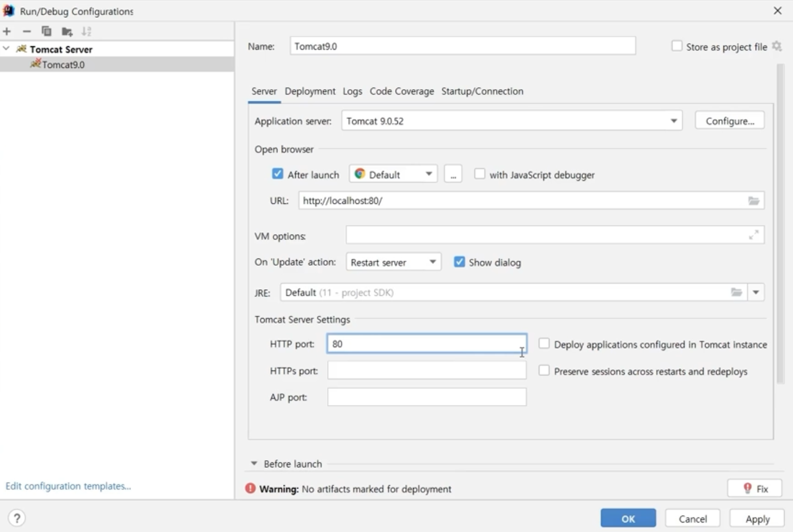
Task: Remove selected configuration with minus icon
Action: click(27, 32)
